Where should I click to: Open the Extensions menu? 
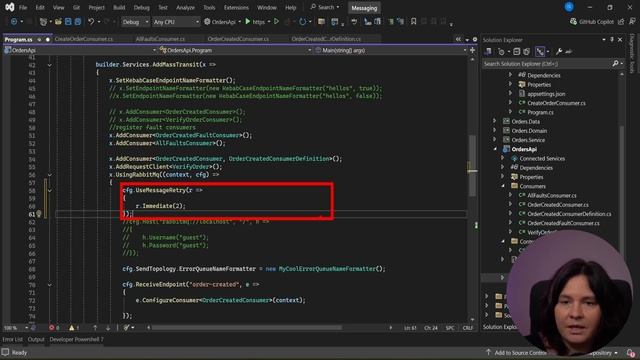(236, 7)
